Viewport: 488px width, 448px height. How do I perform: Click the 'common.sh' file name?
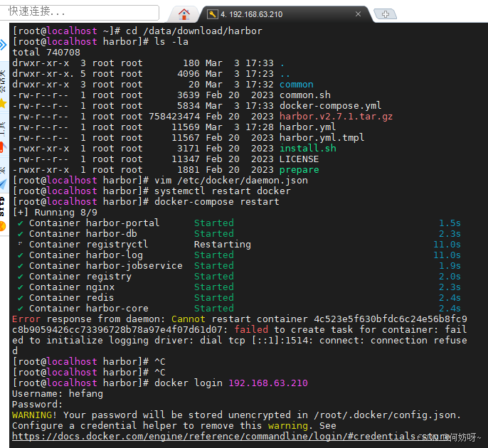pyautogui.click(x=305, y=95)
